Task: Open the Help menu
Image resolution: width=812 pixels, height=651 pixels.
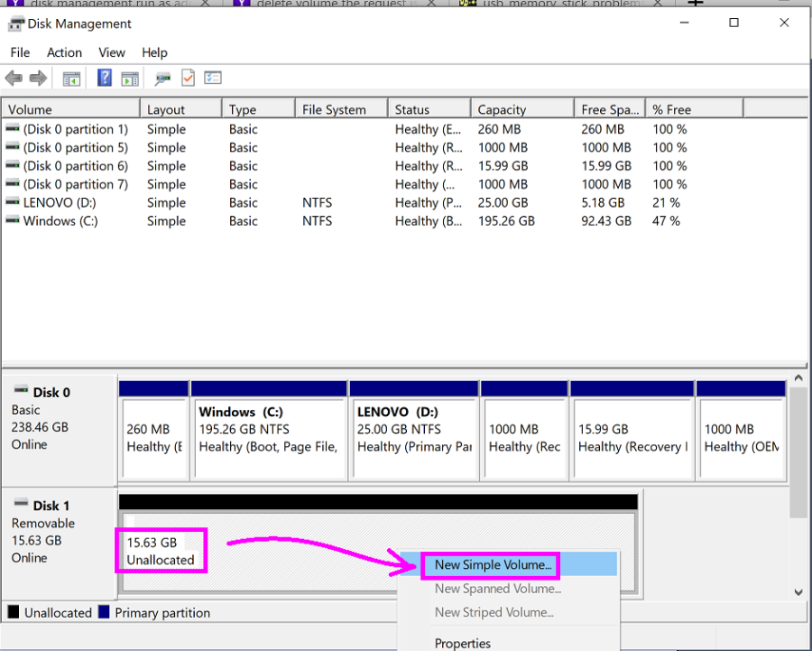Action: (x=154, y=52)
